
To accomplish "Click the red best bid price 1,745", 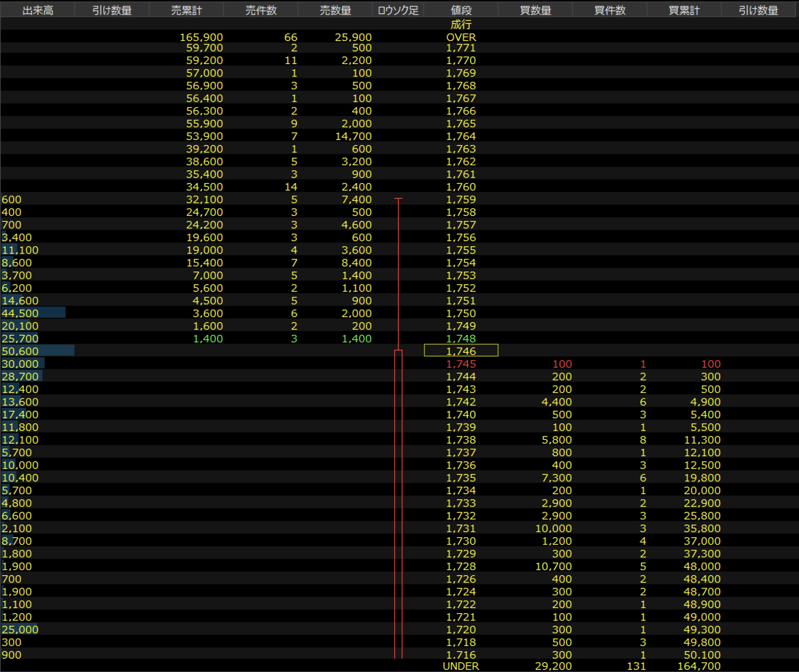I will [x=461, y=364].
